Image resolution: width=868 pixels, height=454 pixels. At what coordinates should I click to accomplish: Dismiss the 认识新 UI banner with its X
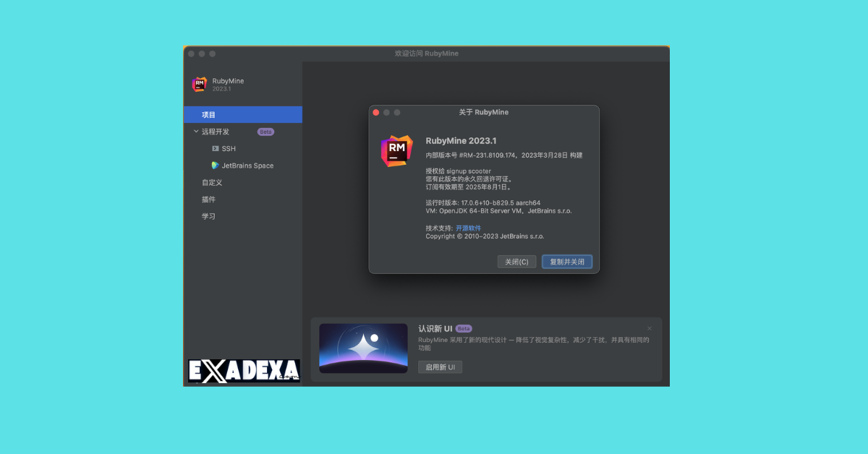point(649,329)
